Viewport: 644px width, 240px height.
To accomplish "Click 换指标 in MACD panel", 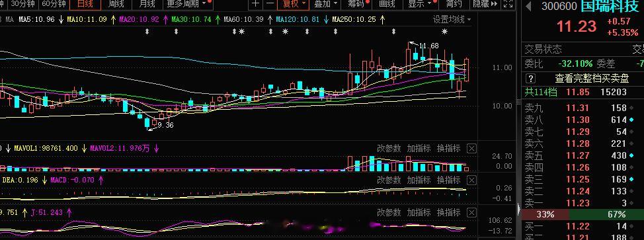I will pos(448,180).
